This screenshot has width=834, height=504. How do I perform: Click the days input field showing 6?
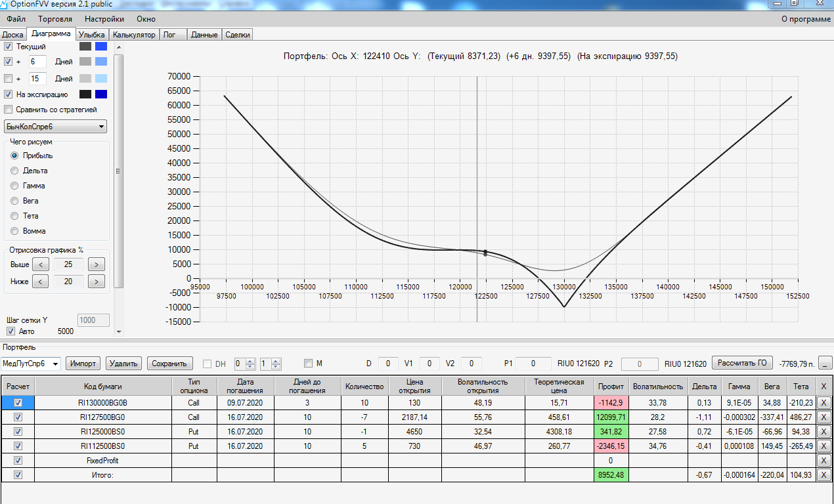[x=37, y=62]
